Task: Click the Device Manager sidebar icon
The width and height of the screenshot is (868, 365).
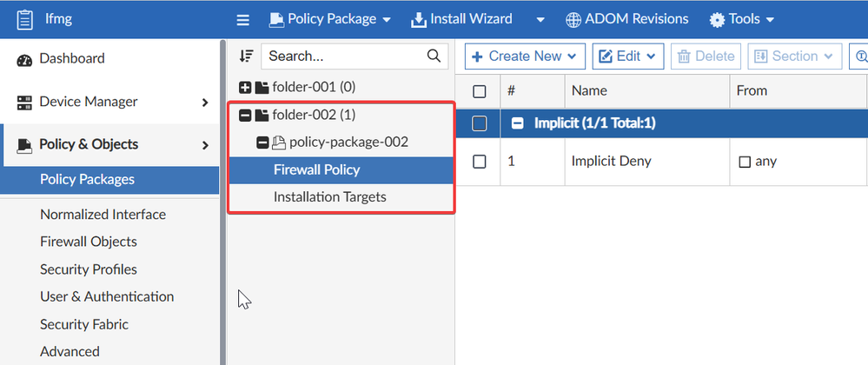Action: point(23,102)
